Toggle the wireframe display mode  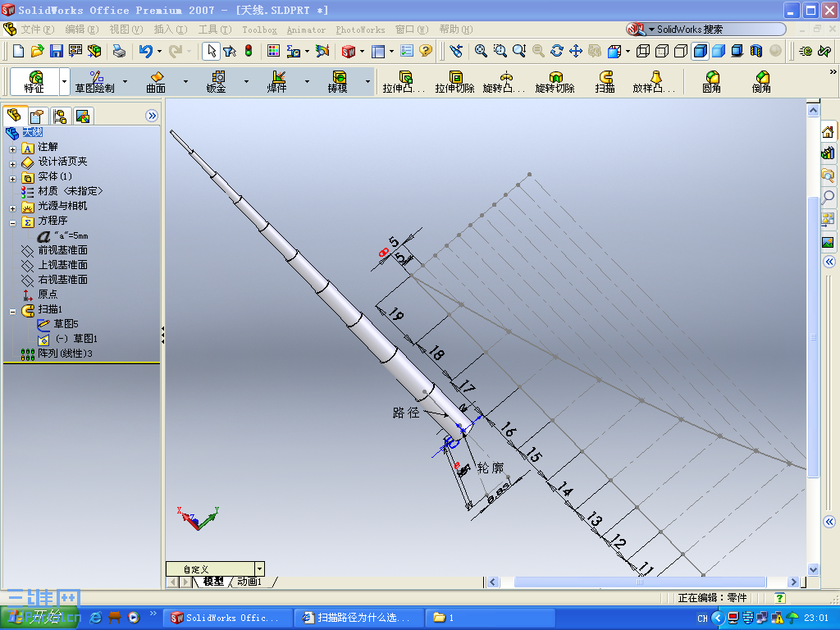pyautogui.click(x=644, y=49)
